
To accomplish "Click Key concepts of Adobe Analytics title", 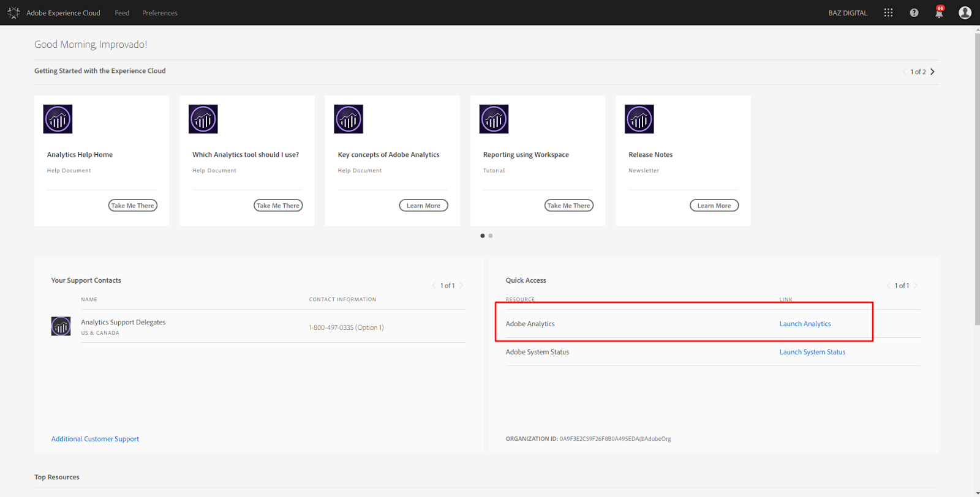I will [388, 155].
